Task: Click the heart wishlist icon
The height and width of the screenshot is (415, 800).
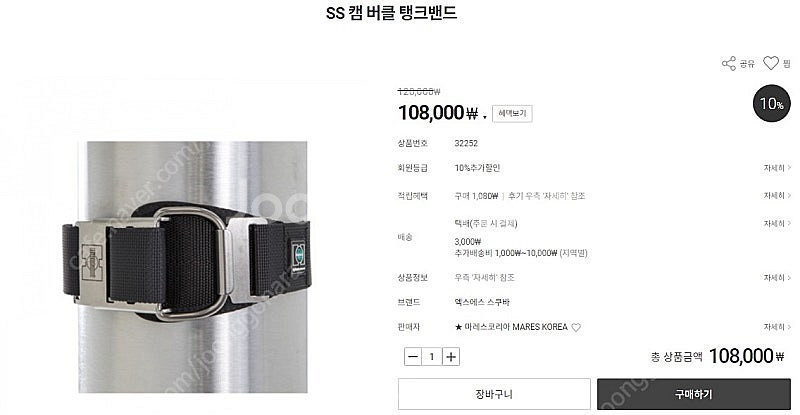Action: (770, 63)
